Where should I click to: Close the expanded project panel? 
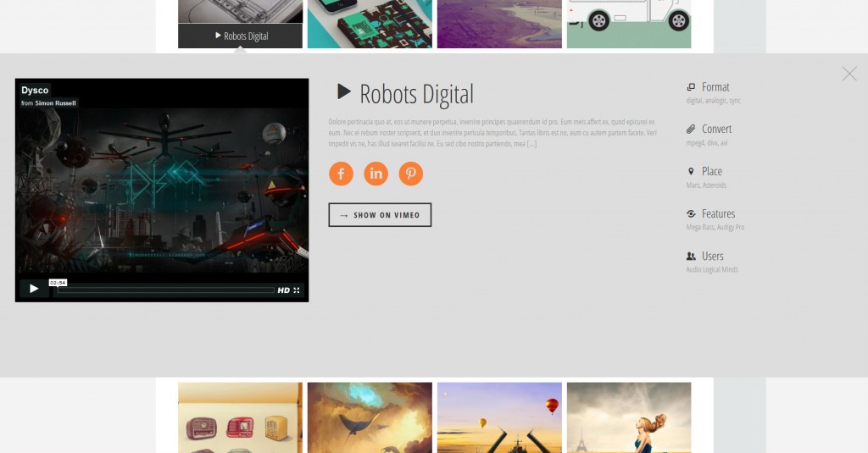click(x=849, y=74)
